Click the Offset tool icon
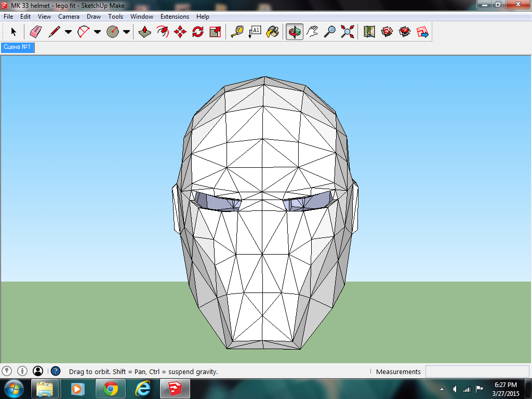The image size is (532, 399). [163, 32]
